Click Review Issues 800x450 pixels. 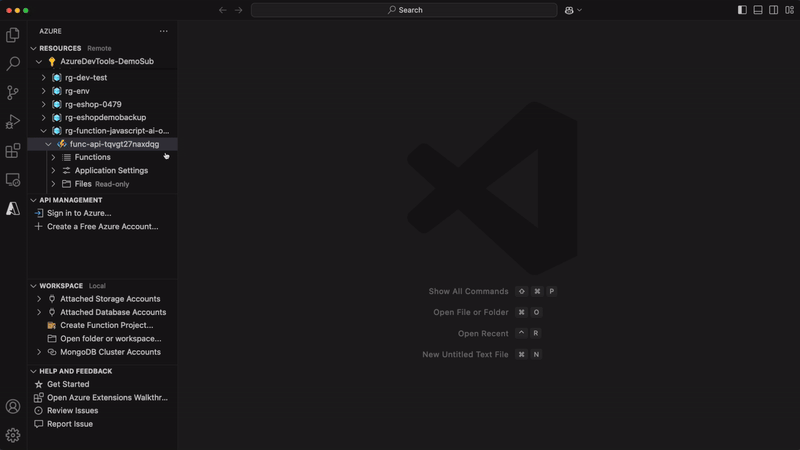pos(72,411)
